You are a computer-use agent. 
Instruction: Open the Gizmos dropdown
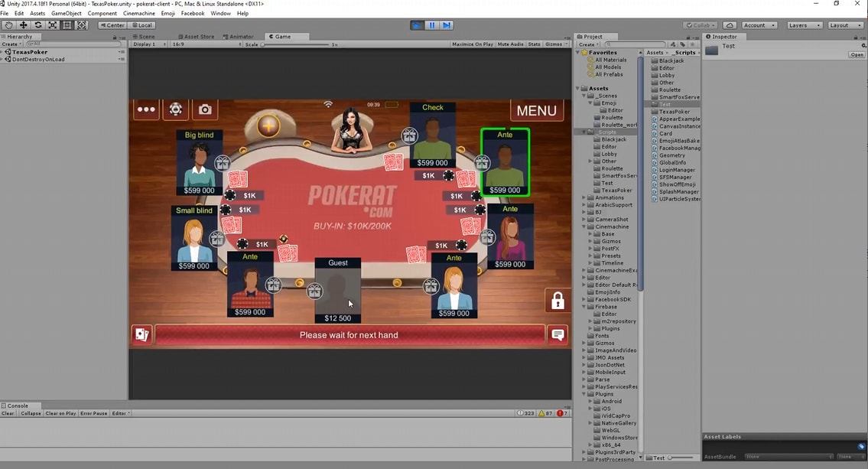[555, 44]
